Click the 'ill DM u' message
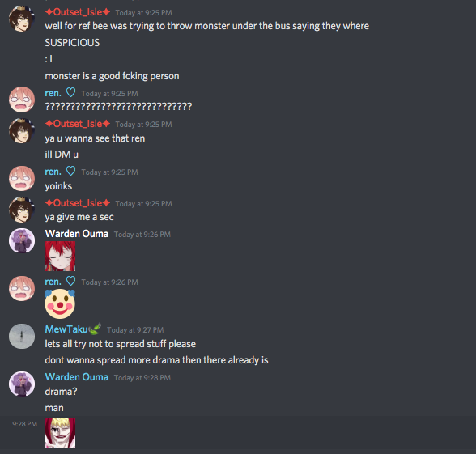Image resolution: width=476 pixels, height=454 pixels. click(62, 155)
